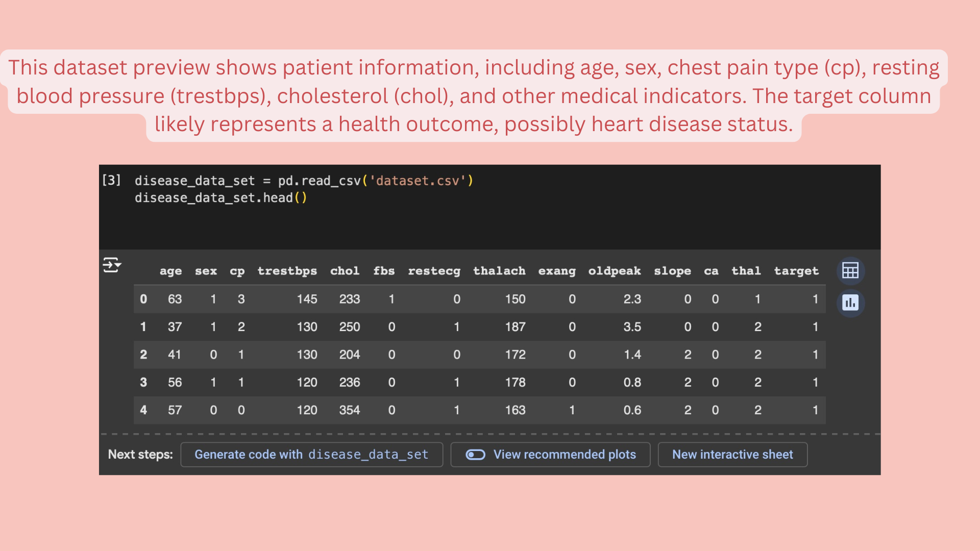
Task: Click Generate code with disease_data_set button
Action: click(311, 455)
